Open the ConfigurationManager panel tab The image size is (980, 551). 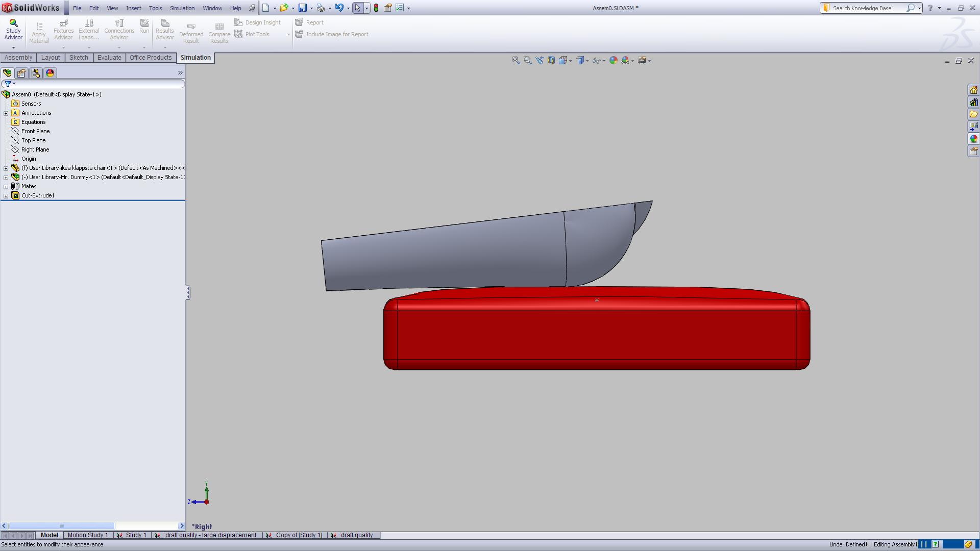36,73
